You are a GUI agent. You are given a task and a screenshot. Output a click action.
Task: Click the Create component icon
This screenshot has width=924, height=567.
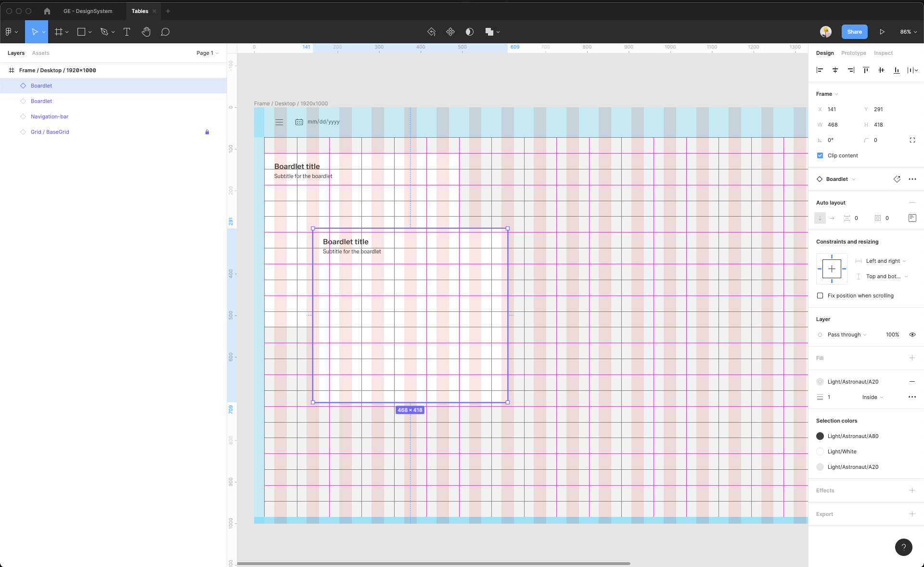click(x=450, y=32)
